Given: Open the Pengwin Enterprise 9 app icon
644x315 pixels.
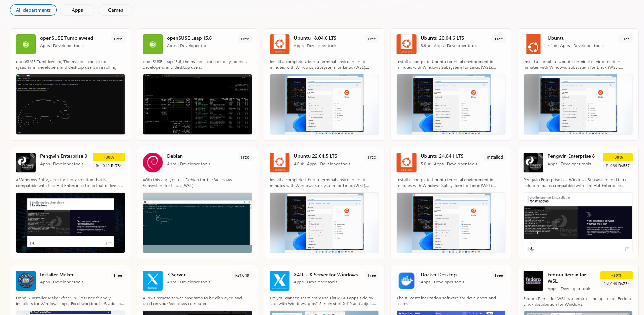Looking at the screenshot, I should 26,162.
